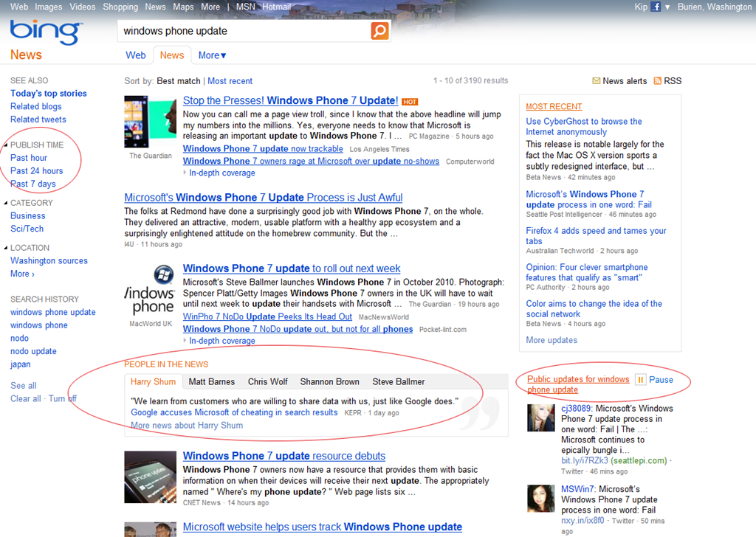This screenshot has height=537, width=756.
Task: Collapse the CATEGORY section
Action: click(6, 204)
